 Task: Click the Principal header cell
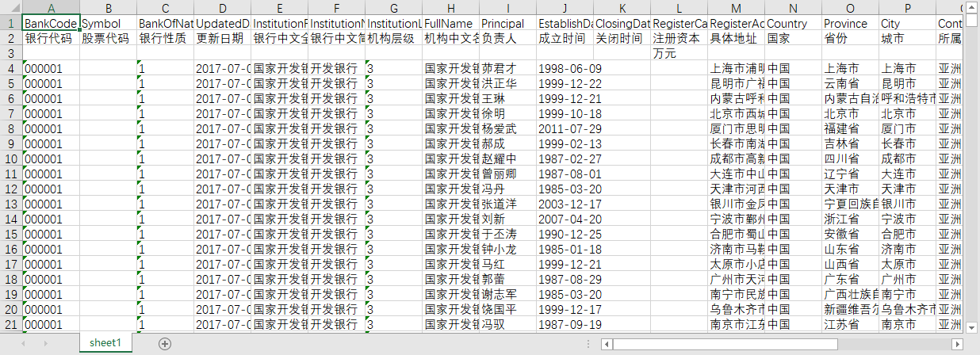click(508, 24)
